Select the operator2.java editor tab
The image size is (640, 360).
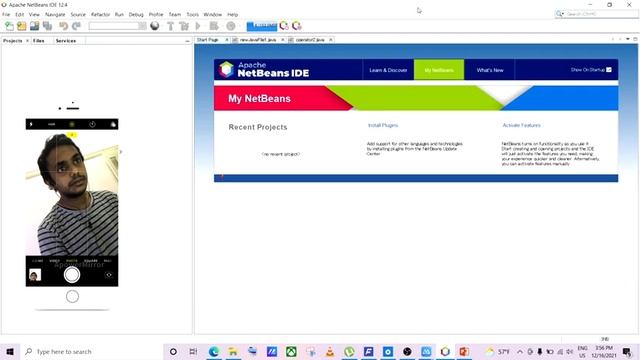point(310,40)
